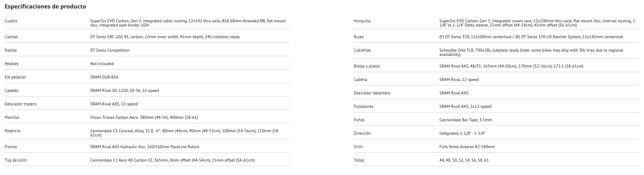Viewport: 644px width, 175px height.
Task: Click the 'Desviador trasero' label
Action: pos(21,104)
